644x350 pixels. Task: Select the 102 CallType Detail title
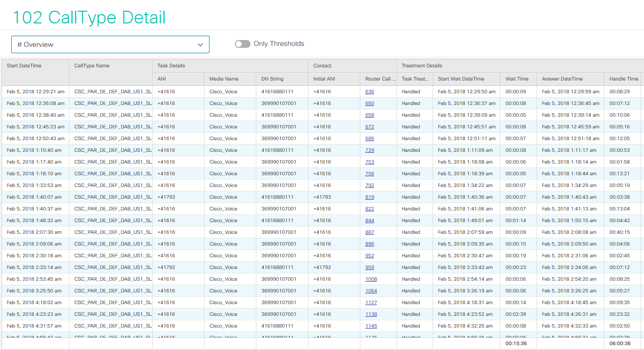click(89, 18)
